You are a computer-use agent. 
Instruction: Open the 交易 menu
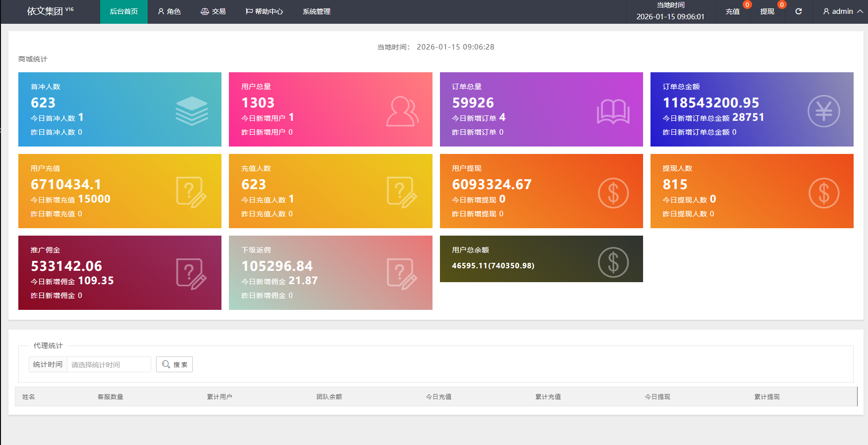click(x=213, y=11)
